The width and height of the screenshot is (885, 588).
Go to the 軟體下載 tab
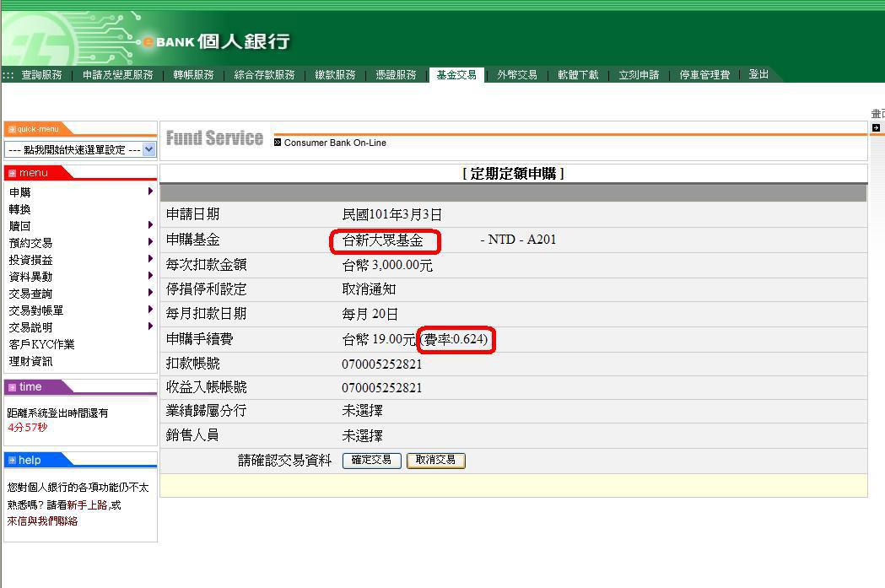tap(578, 75)
